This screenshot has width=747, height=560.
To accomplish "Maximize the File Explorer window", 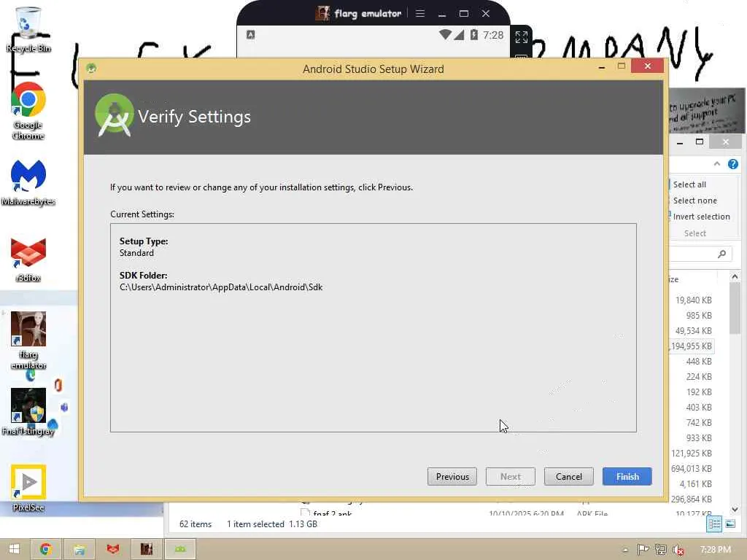I will (x=700, y=142).
